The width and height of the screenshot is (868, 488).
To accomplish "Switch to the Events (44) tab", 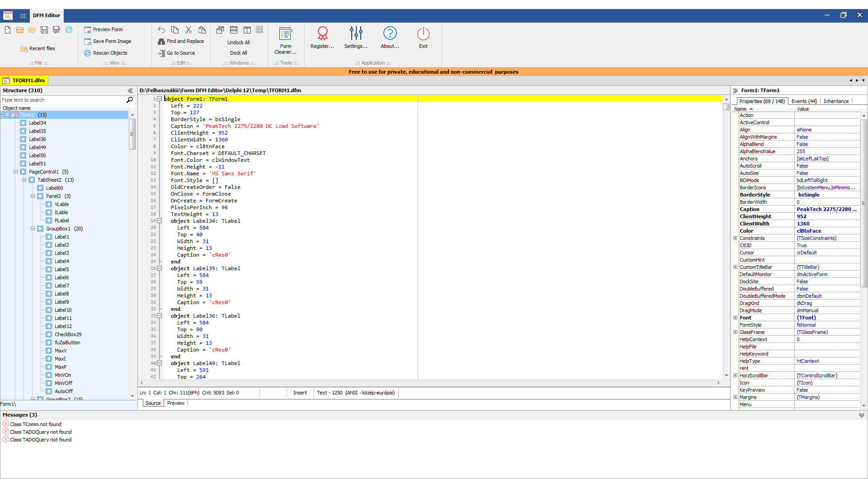I will coord(804,101).
